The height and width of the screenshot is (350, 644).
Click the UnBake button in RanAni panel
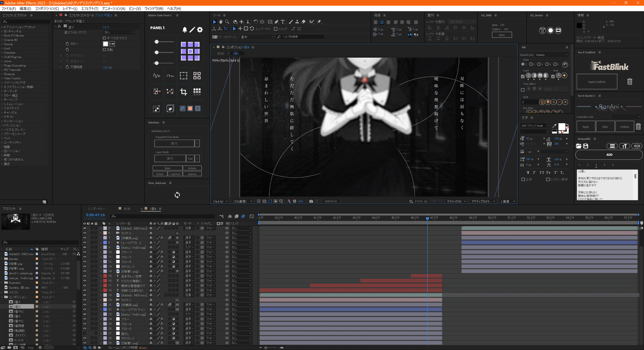pyautogui.click(x=624, y=126)
